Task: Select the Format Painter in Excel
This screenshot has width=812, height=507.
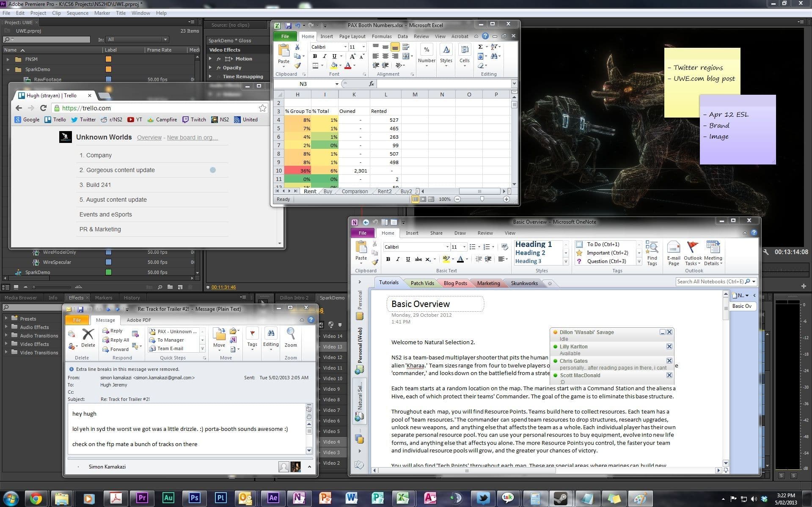Action: pyautogui.click(x=297, y=65)
